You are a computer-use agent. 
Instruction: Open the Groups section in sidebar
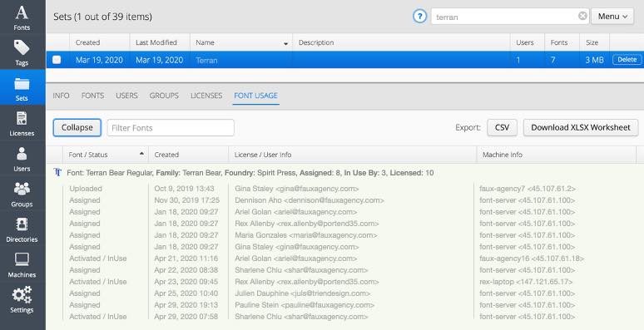coord(22,194)
